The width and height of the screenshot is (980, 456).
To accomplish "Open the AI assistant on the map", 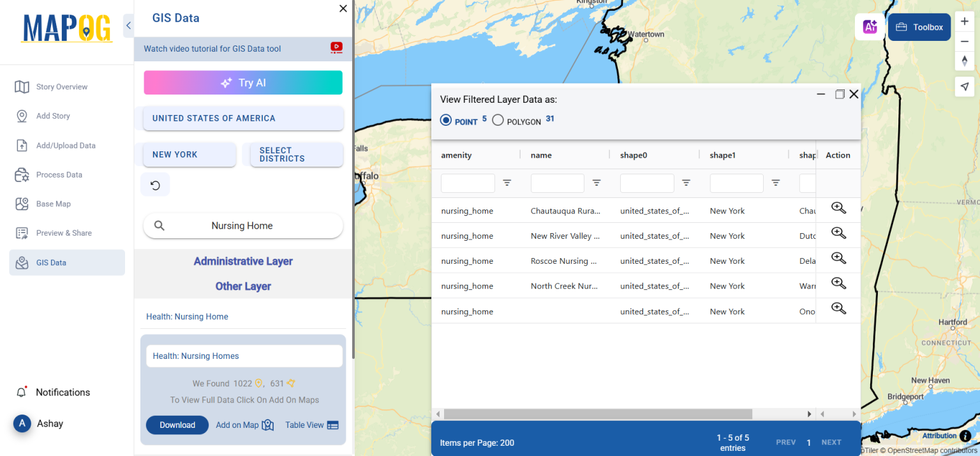I will tap(870, 27).
